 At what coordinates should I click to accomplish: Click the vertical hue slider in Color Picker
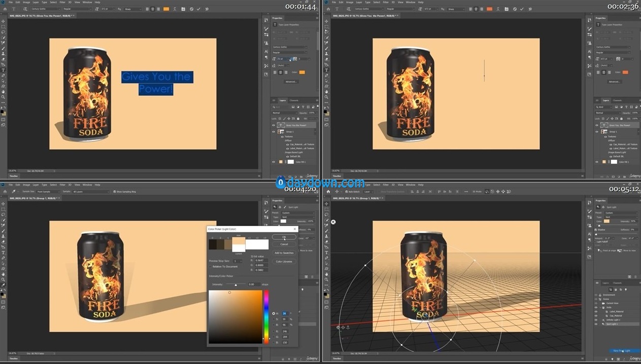click(266, 317)
